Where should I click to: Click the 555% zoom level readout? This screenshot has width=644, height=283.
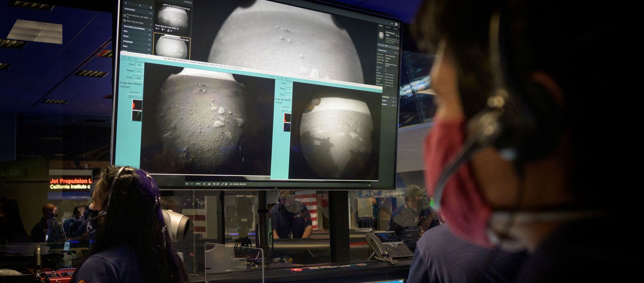coord(198,184)
